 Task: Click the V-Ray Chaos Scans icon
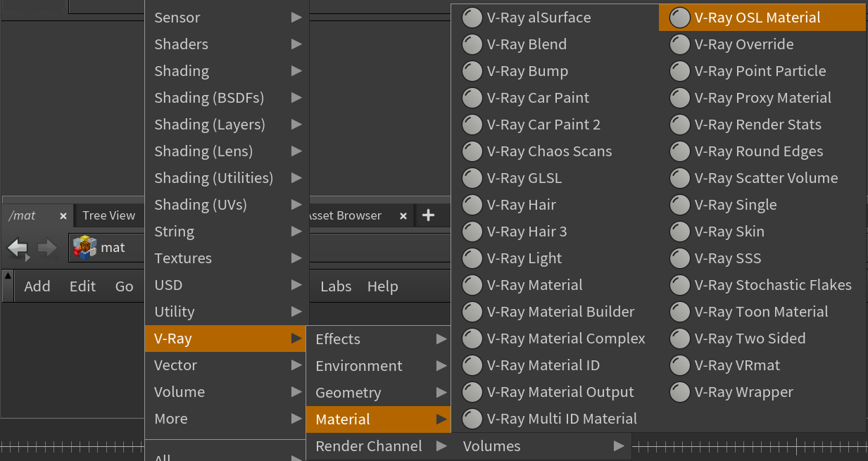(x=472, y=151)
